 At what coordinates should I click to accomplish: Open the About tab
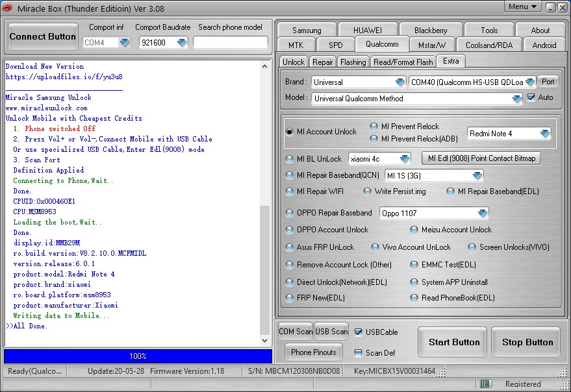[540, 31]
